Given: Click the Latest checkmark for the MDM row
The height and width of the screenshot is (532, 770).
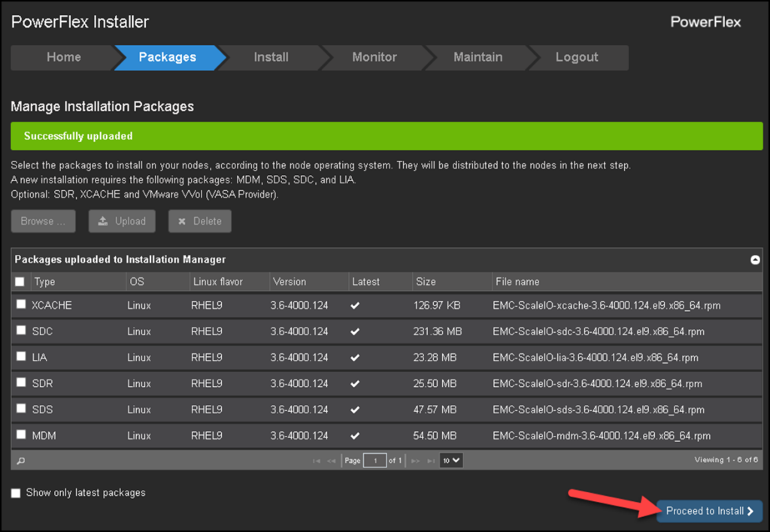Looking at the screenshot, I should tap(354, 434).
